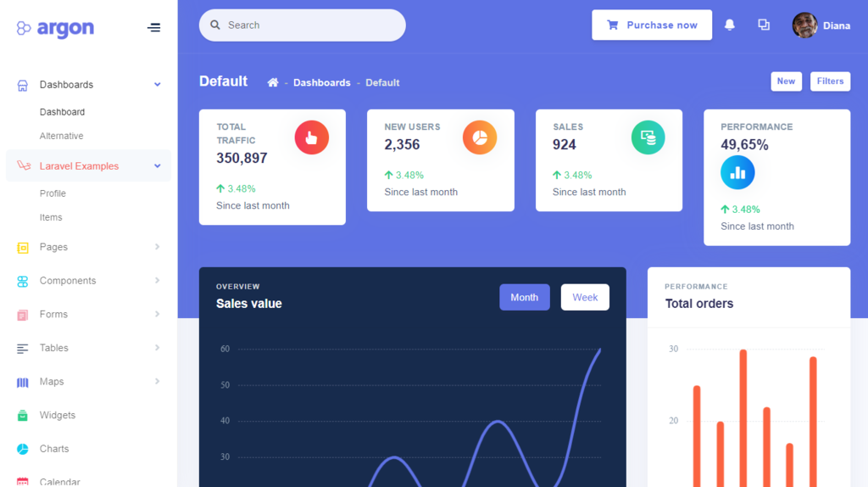The height and width of the screenshot is (487, 868).
Task: Switch Sales value chart to Week
Action: 585,298
